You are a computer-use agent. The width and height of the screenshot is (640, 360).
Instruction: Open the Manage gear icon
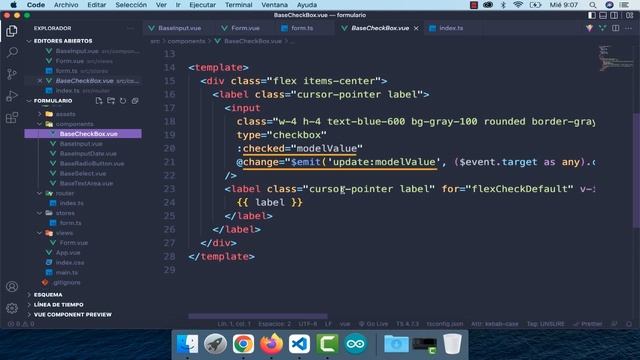point(12,308)
